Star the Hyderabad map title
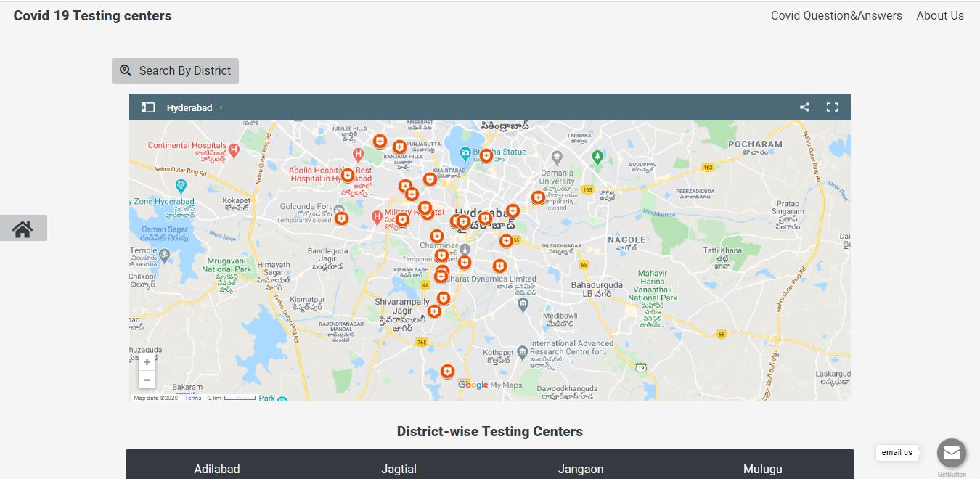Screen dimensions: 980x479 [221, 107]
